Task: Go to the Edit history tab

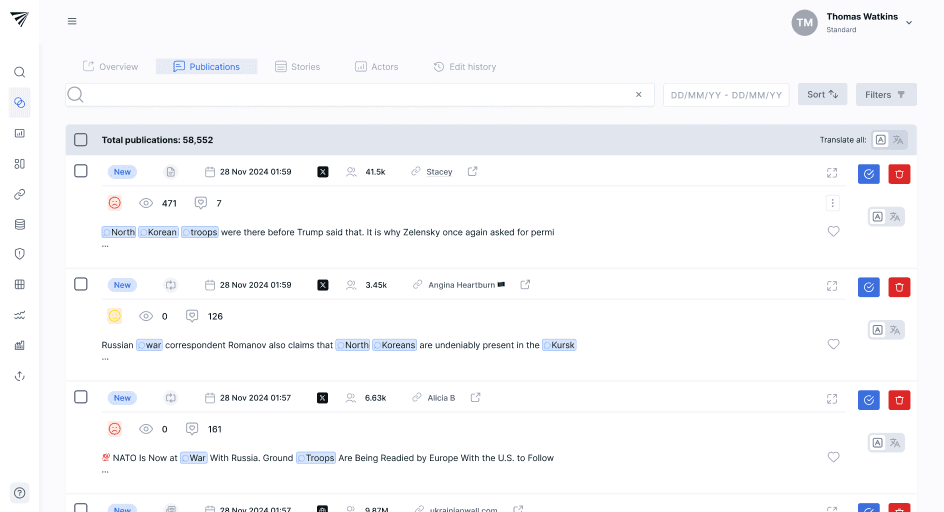Action: click(465, 67)
